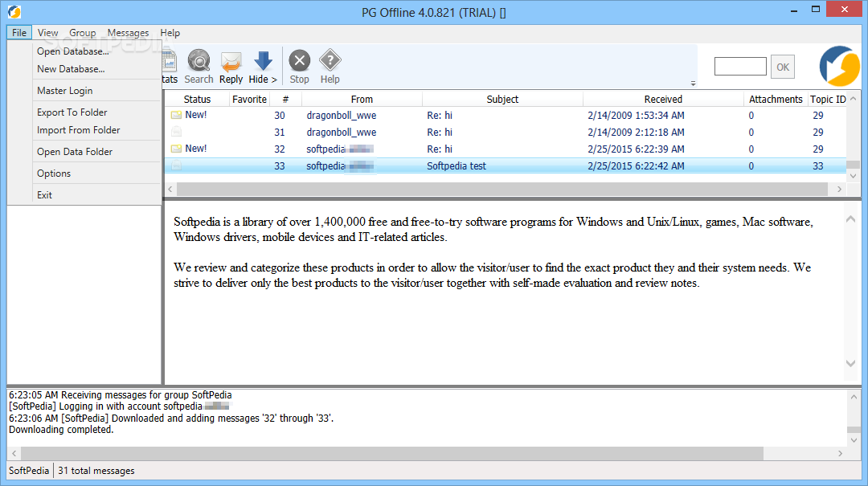Click the Downloading completed log line
The height and width of the screenshot is (486, 868).
pos(61,430)
